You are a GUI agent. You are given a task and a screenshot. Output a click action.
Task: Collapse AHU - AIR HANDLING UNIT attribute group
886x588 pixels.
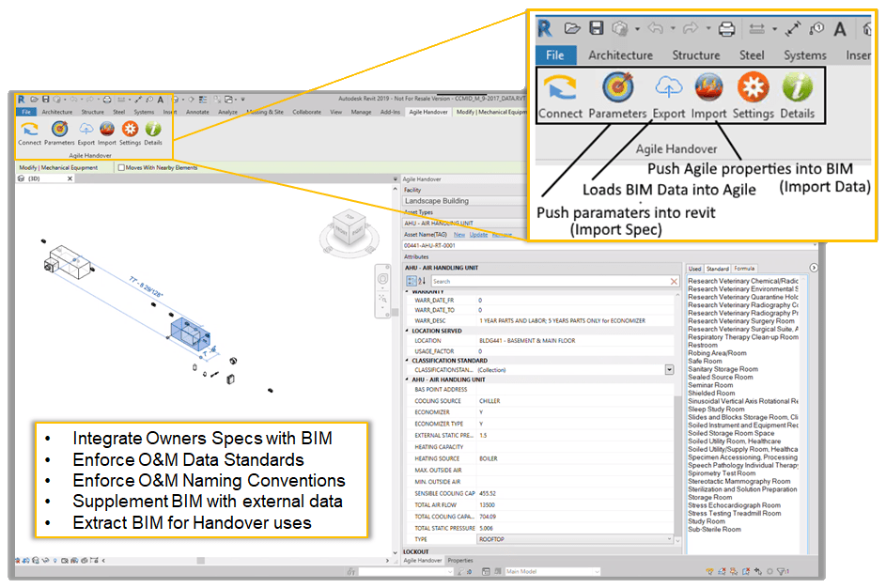click(x=407, y=379)
